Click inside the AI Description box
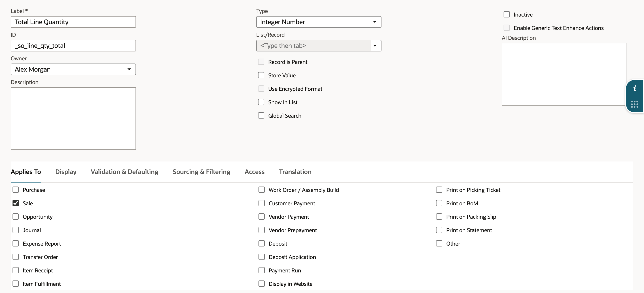This screenshot has height=293, width=644. click(x=564, y=74)
